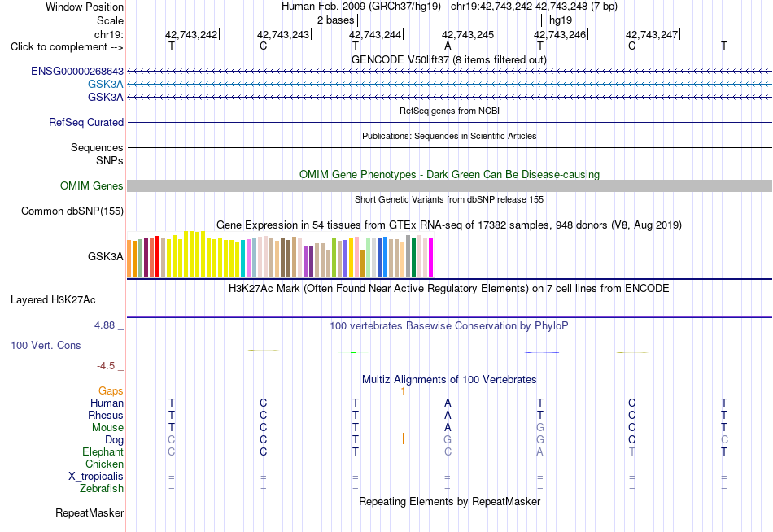Screen dimensions: 773x532
Task: Click the Dog species label
Action: 115,440
